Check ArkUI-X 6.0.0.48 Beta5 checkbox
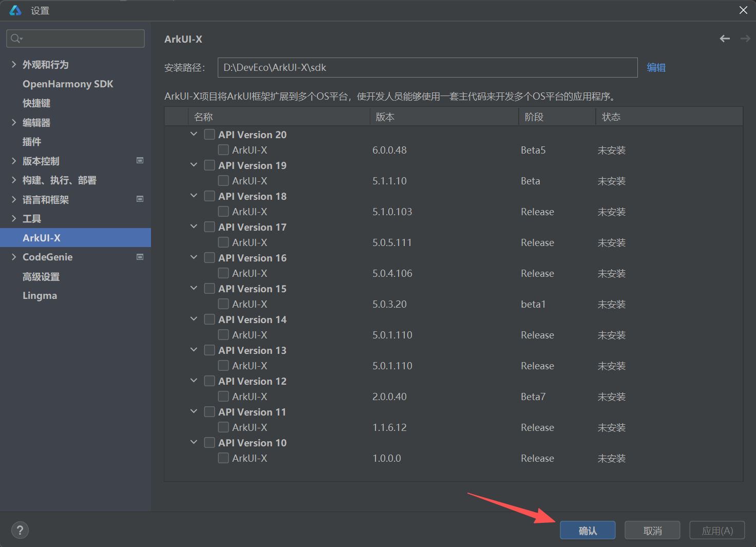Image resolution: width=756 pixels, height=547 pixels. (223, 150)
